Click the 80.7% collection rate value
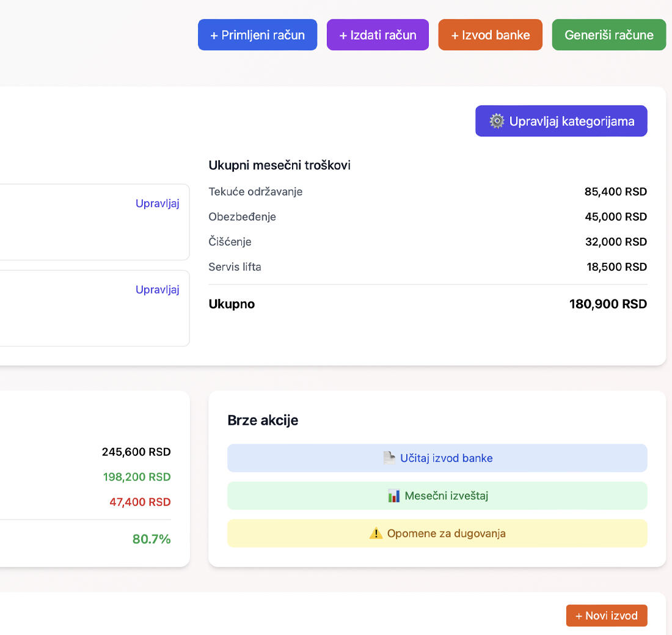The height and width of the screenshot is (635, 672). pyautogui.click(x=151, y=539)
